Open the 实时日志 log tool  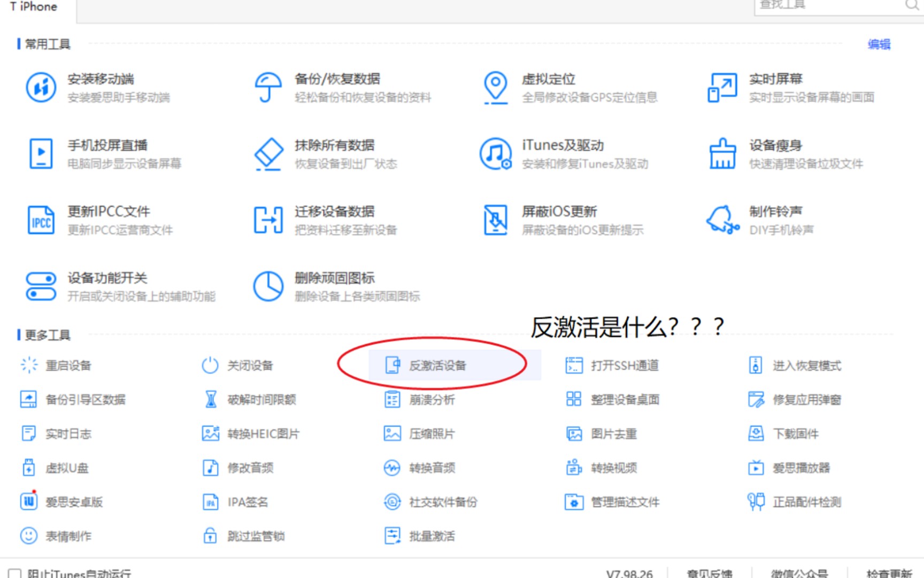[x=56, y=433]
